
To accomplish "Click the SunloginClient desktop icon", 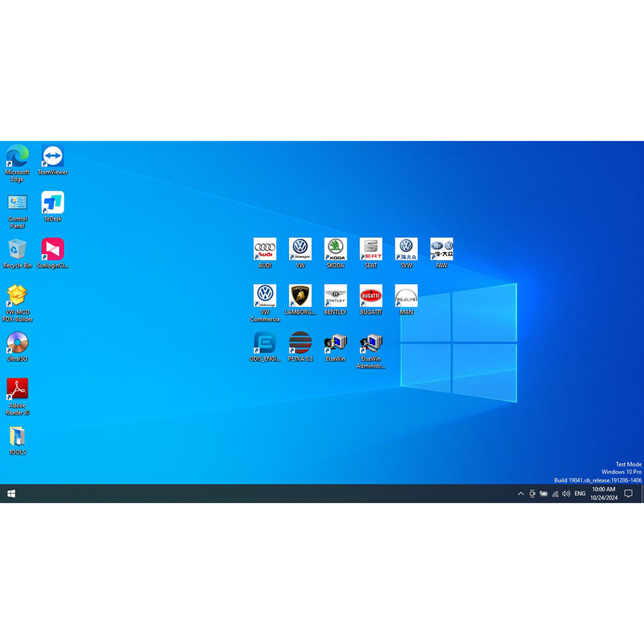I will click(x=53, y=253).
